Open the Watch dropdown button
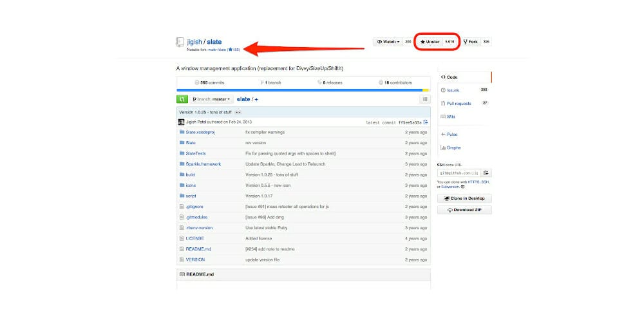This screenshot has height=322, width=644. click(388, 42)
